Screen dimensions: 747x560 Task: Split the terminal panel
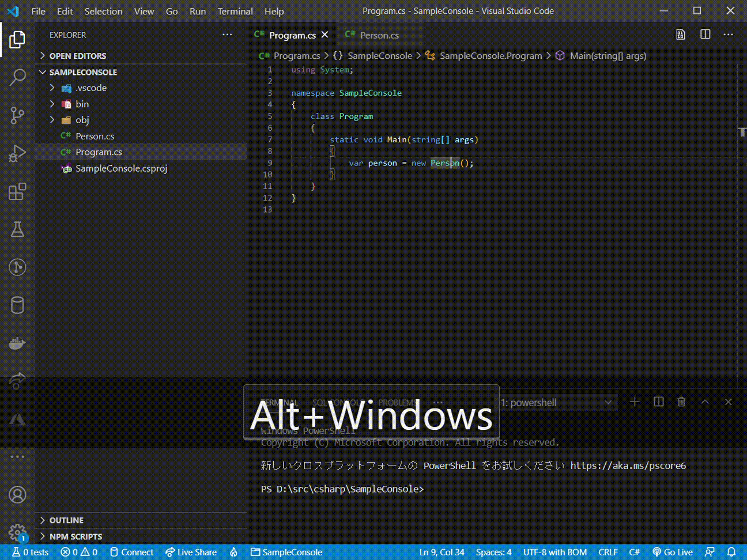click(x=659, y=402)
